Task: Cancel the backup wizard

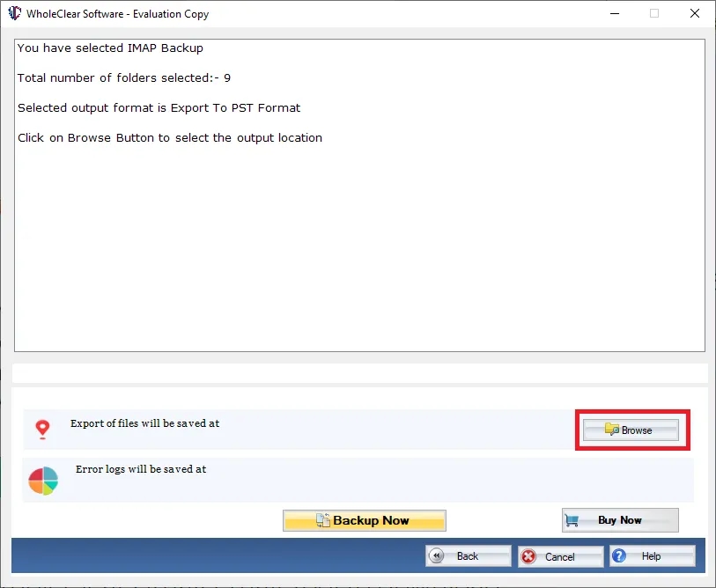Action: pyautogui.click(x=560, y=556)
